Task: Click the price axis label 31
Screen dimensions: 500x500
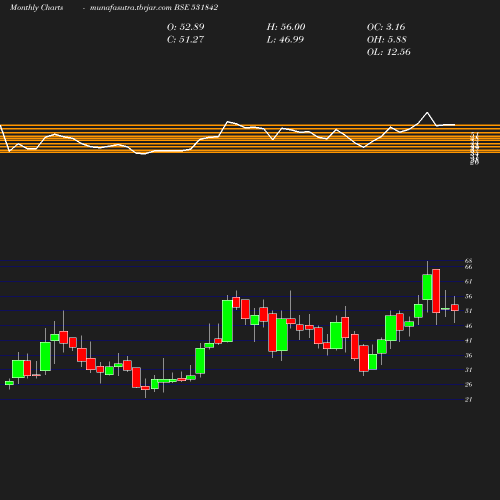Action: click(468, 370)
